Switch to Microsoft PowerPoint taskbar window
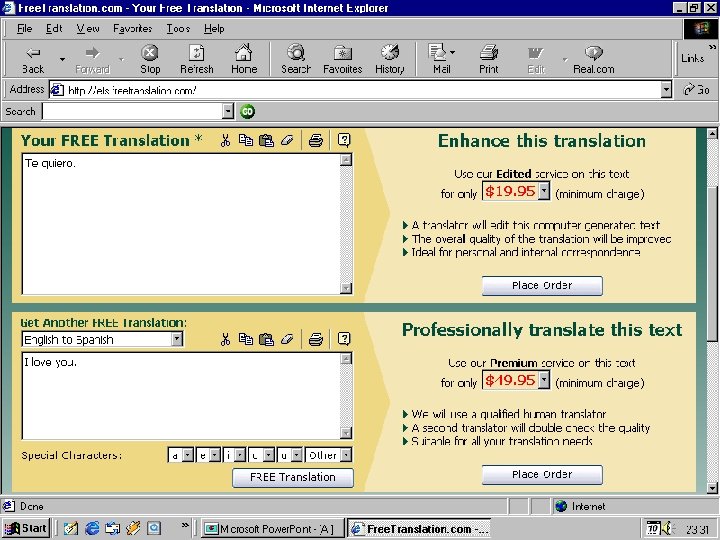 (272, 529)
